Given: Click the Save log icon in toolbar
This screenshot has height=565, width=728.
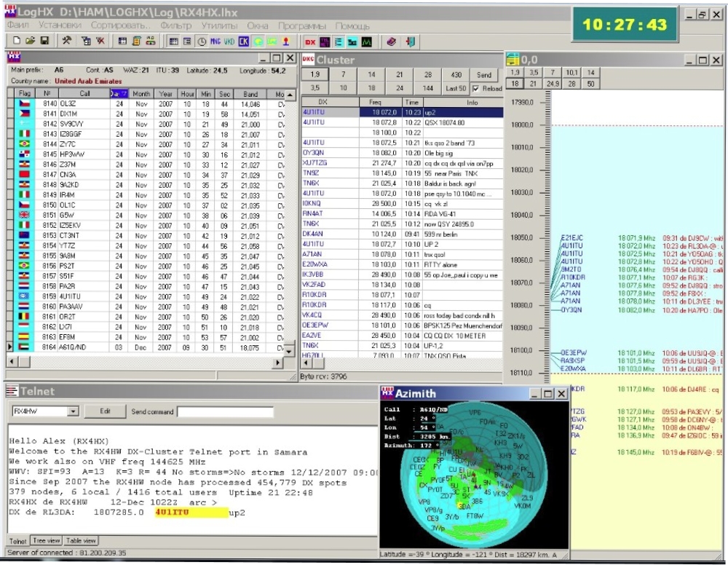Looking at the screenshot, I should (44, 42).
